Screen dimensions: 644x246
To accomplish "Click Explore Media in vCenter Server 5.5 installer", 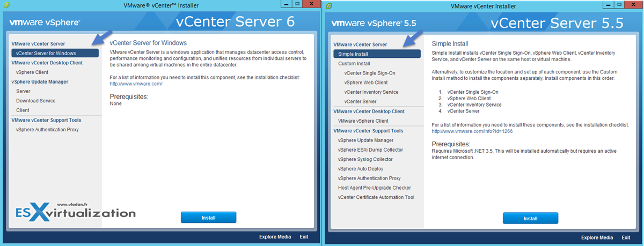I will click(x=597, y=237).
